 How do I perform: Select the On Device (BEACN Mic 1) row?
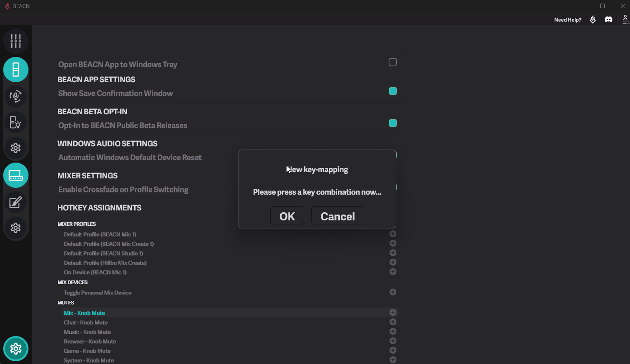pyautogui.click(x=230, y=272)
